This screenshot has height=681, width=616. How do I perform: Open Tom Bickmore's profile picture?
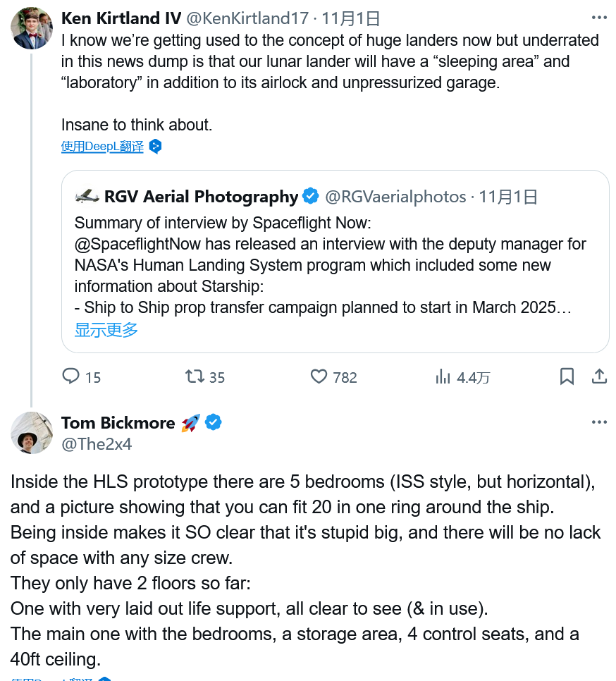pos(32,433)
